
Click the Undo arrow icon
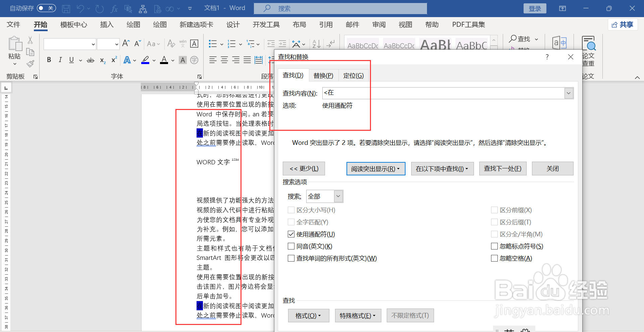[x=80, y=9]
